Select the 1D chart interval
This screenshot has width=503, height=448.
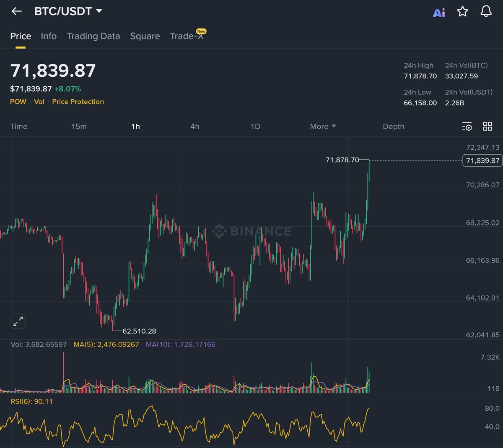(x=255, y=126)
